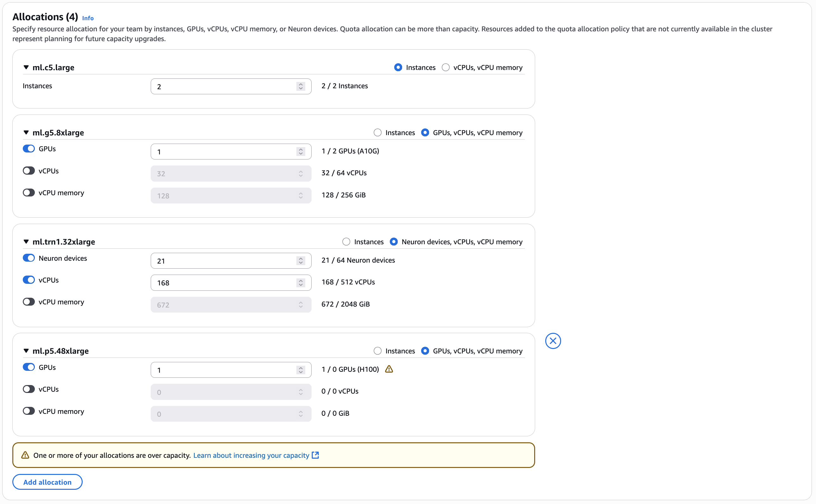Collapse the ml.c5.large allocation section

pyautogui.click(x=26, y=67)
